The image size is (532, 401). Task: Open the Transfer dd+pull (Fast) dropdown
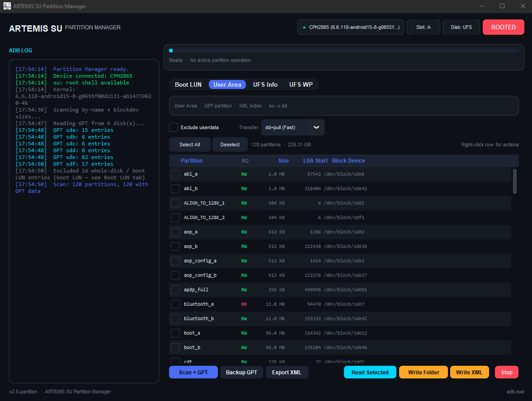293,127
